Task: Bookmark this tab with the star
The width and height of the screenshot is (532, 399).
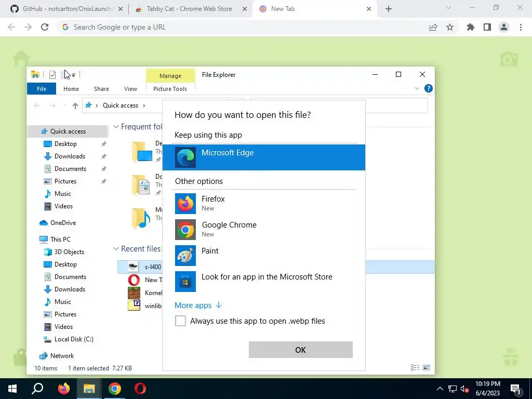Action: coord(450,27)
